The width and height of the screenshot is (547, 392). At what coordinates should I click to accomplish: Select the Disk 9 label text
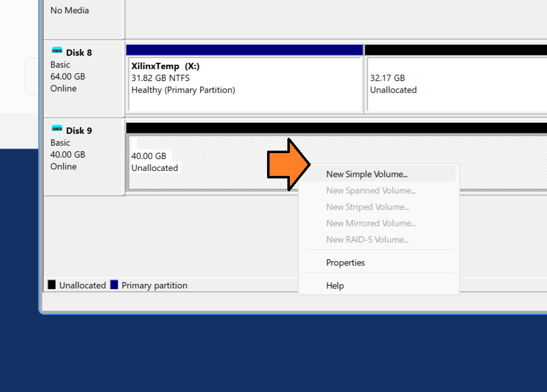pos(79,131)
